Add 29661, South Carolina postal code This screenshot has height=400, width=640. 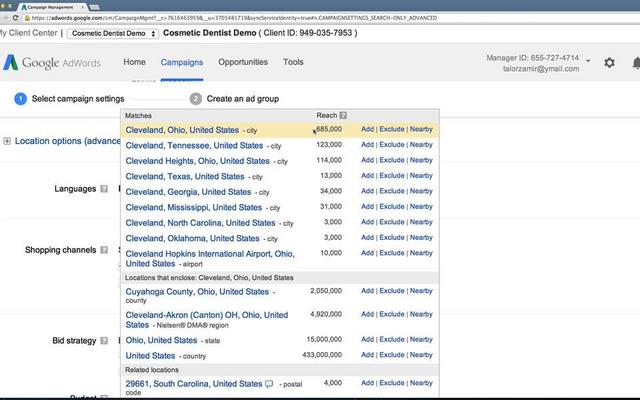367,383
